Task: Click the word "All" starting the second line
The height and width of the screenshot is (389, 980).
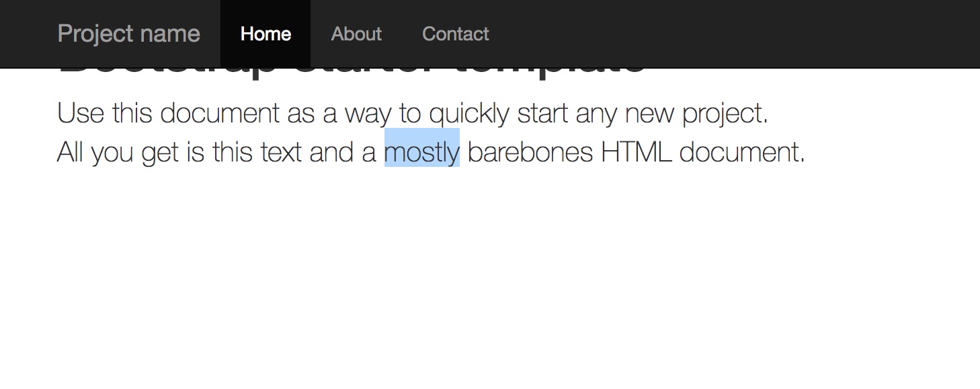Action: [x=70, y=152]
